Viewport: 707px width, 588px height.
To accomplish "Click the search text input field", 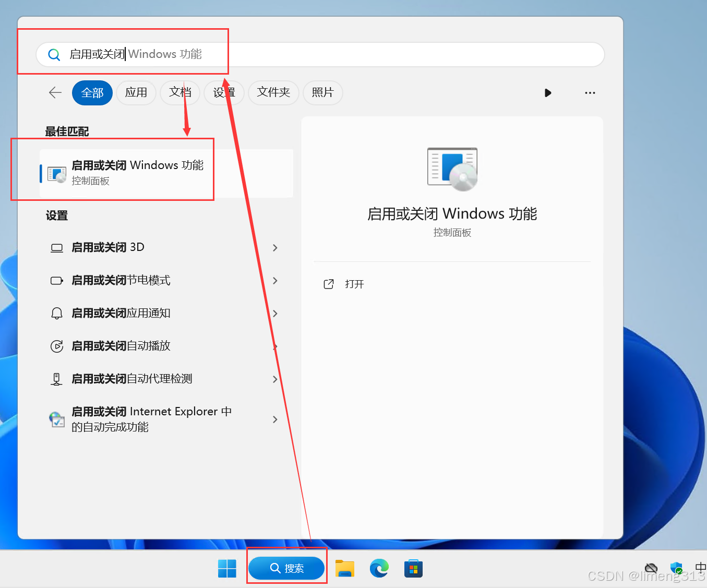I will click(x=320, y=54).
